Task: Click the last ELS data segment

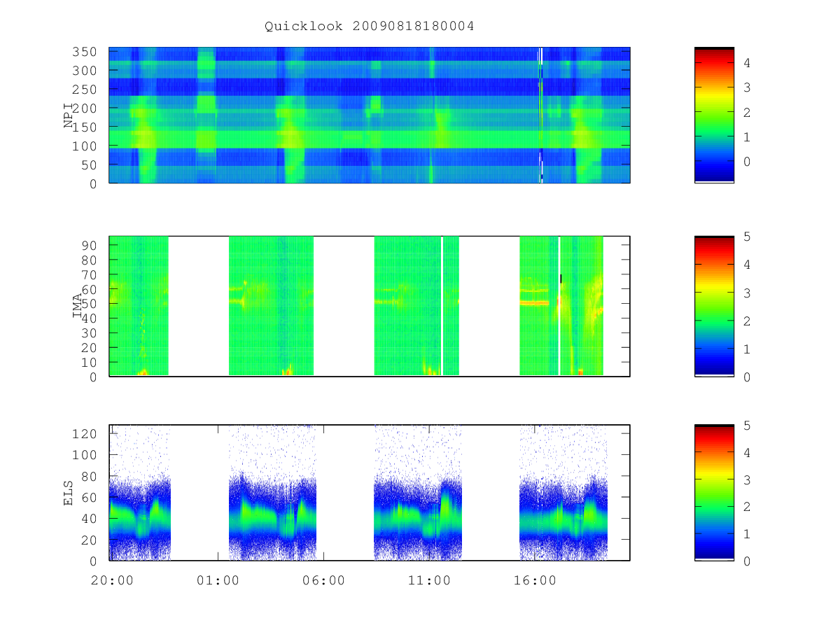Action: coord(563,493)
